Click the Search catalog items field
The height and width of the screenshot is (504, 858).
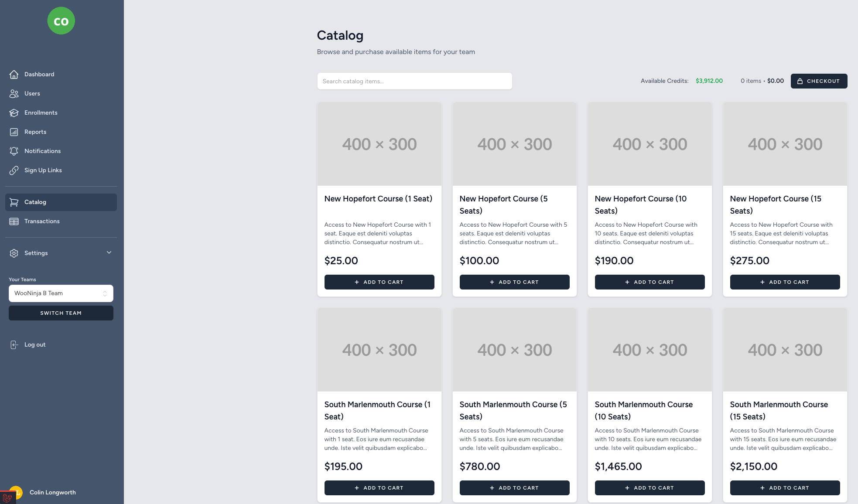pos(414,81)
